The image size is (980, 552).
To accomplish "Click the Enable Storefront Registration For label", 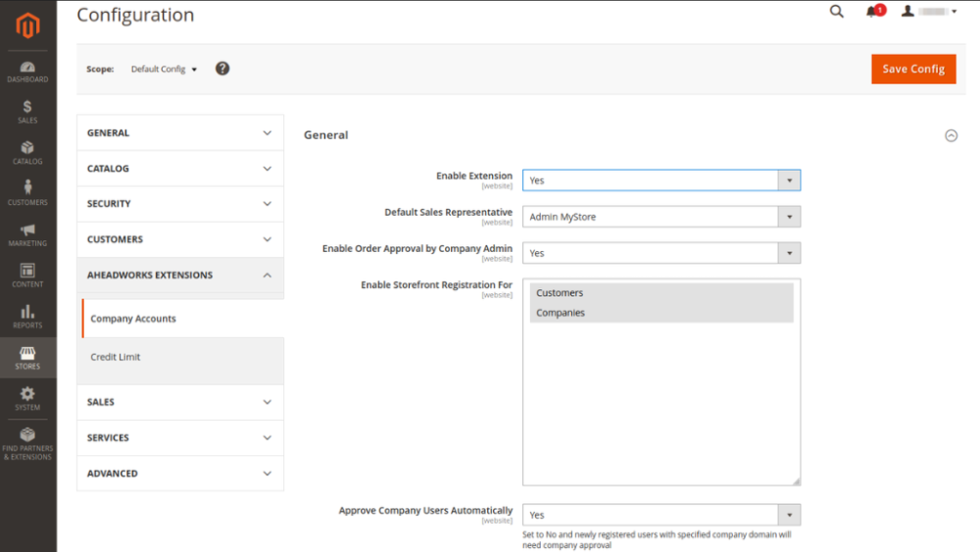I will click(x=436, y=285).
